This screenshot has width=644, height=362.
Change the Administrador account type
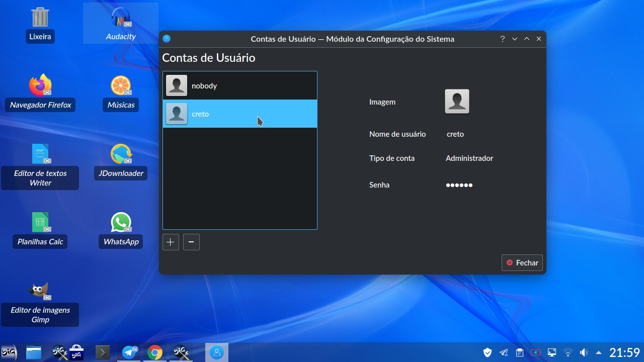tap(469, 158)
